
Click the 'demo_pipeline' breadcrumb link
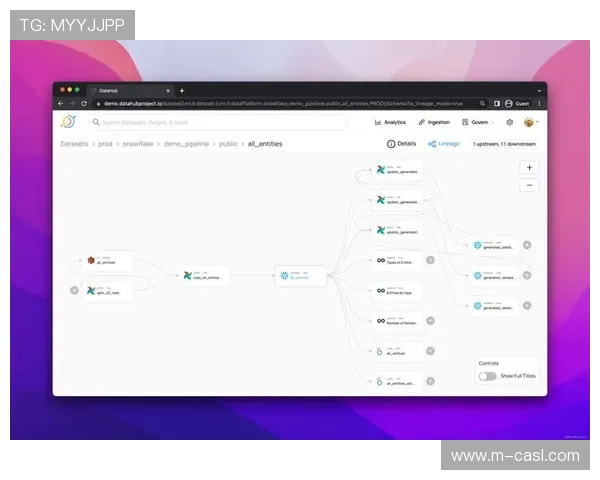(188, 144)
